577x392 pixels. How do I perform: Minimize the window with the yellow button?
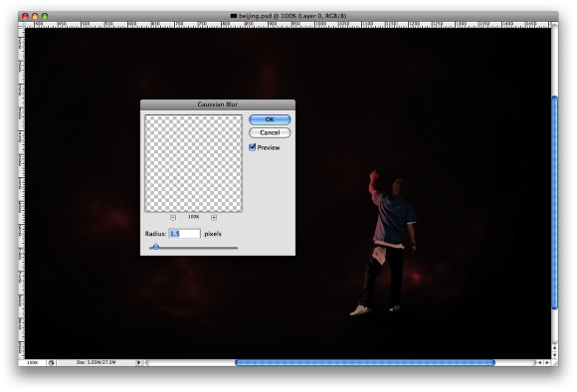(x=35, y=16)
